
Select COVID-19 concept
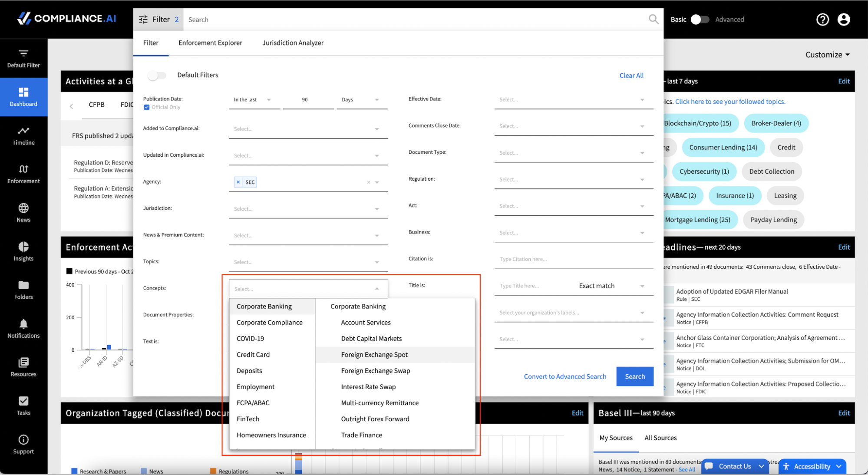pyautogui.click(x=272, y=339)
